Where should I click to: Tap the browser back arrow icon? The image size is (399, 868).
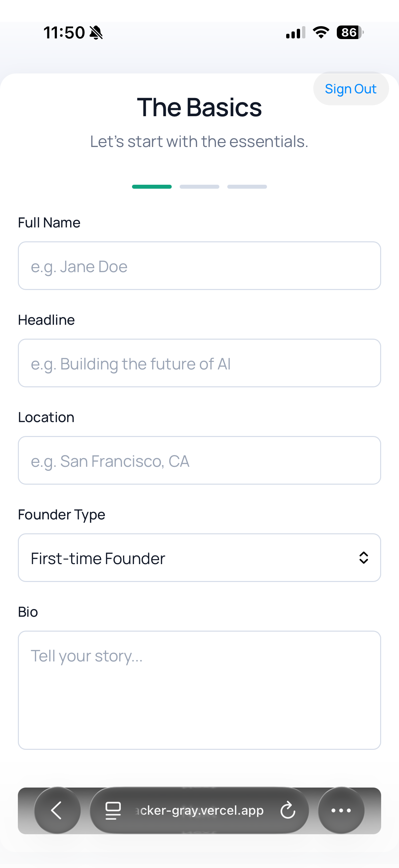coord(57,810)
